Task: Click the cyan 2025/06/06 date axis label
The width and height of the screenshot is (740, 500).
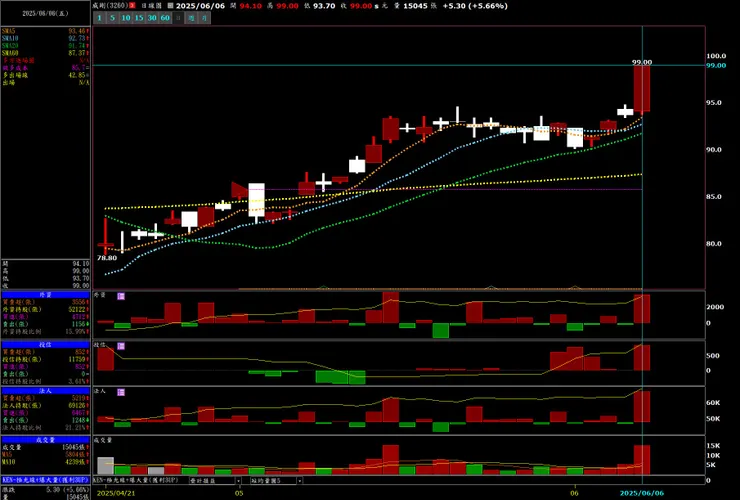Action: (642, 493)
